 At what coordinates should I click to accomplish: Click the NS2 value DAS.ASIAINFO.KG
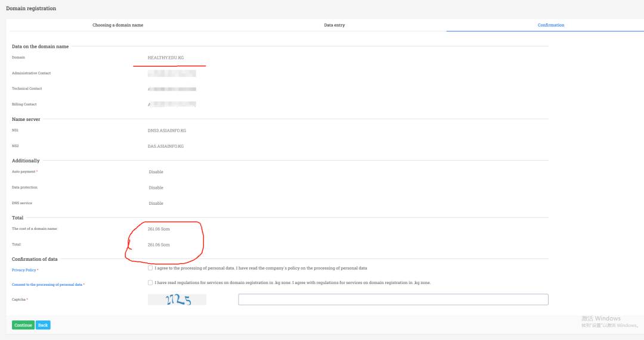(166, 146)
